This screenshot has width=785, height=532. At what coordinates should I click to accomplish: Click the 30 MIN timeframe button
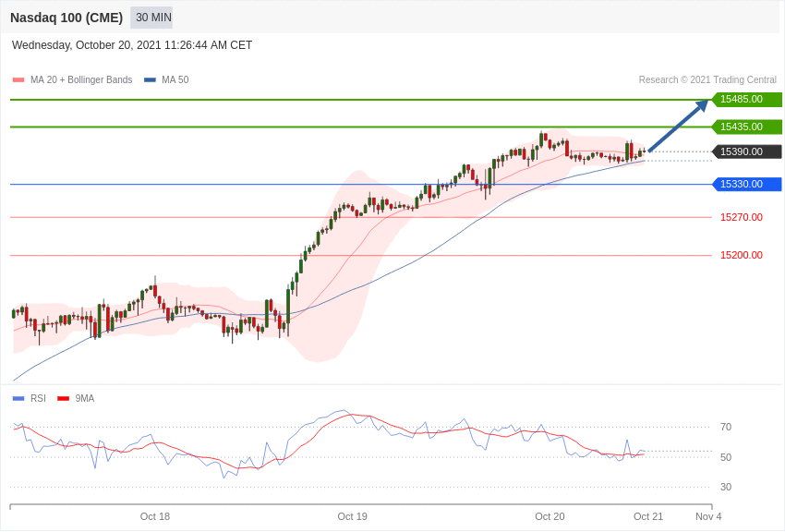pyautogui.click(x=153, y=18)
